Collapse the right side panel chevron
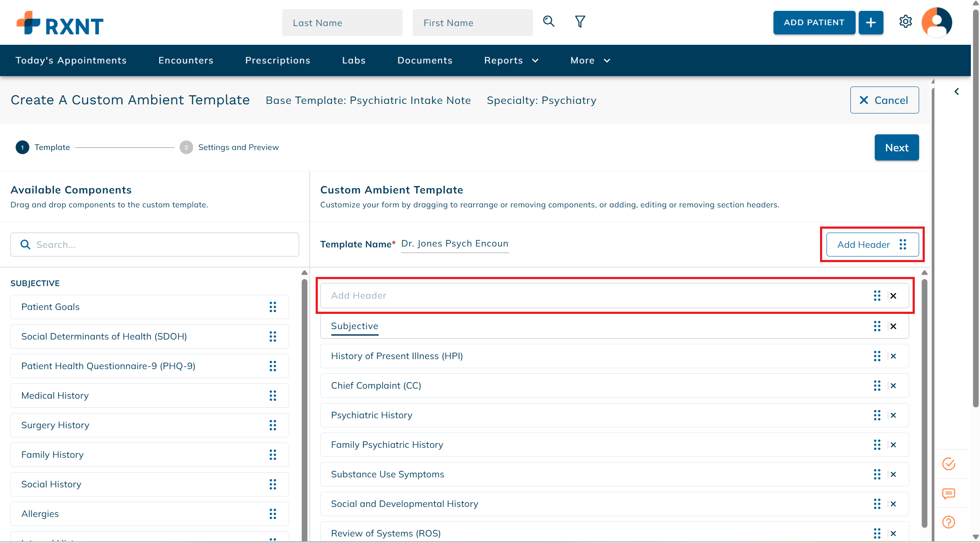 pos(957,91)
